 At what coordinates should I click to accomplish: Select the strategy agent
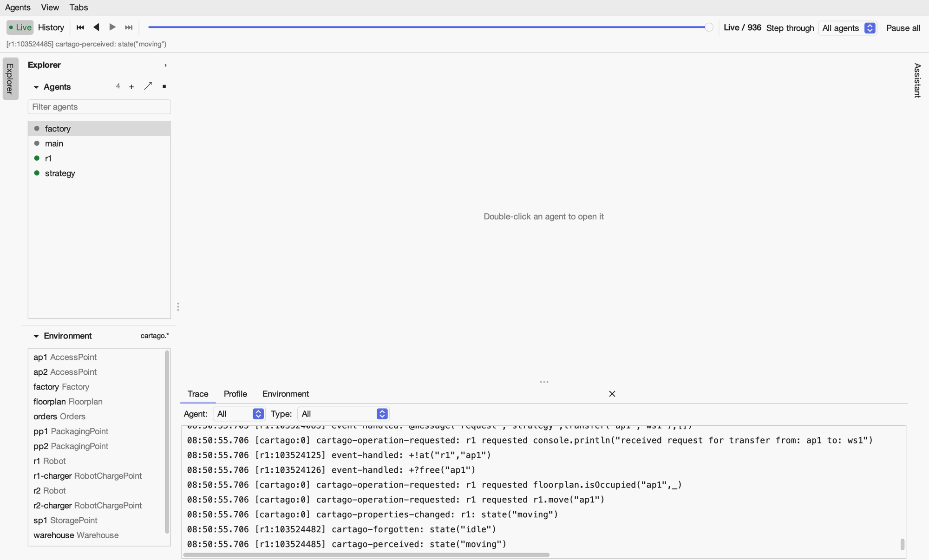[99, 173]
